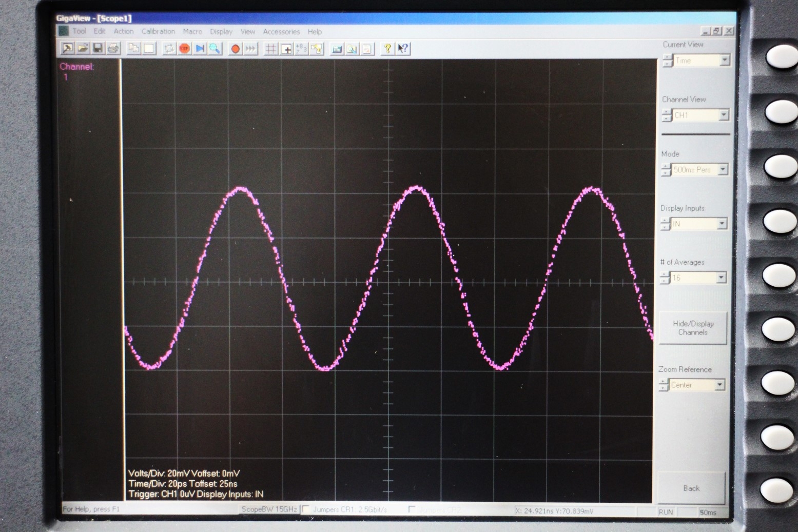The image size is (798, 532).
Task: Click the 'For Help, press F1' status text
Action: coord(91,509)
